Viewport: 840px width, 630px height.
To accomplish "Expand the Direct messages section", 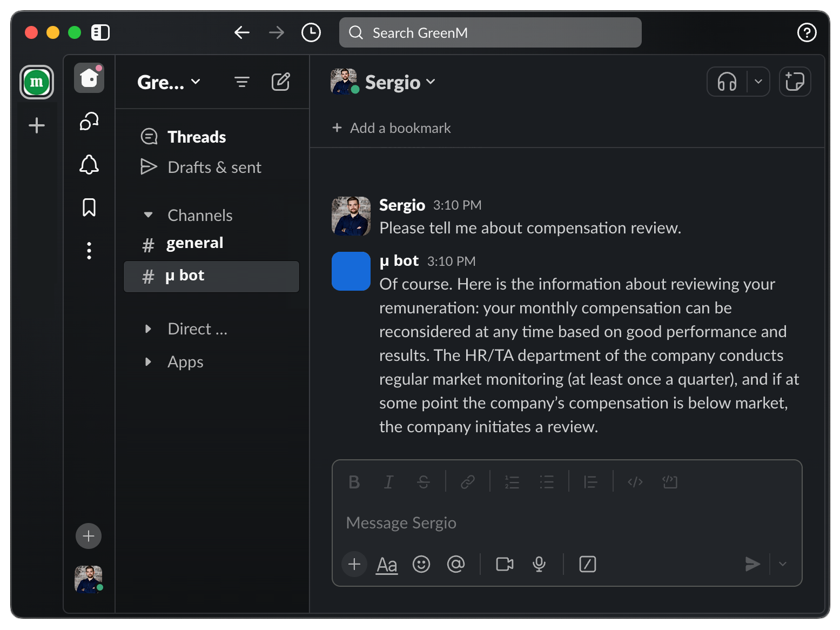I will [148, 329].
